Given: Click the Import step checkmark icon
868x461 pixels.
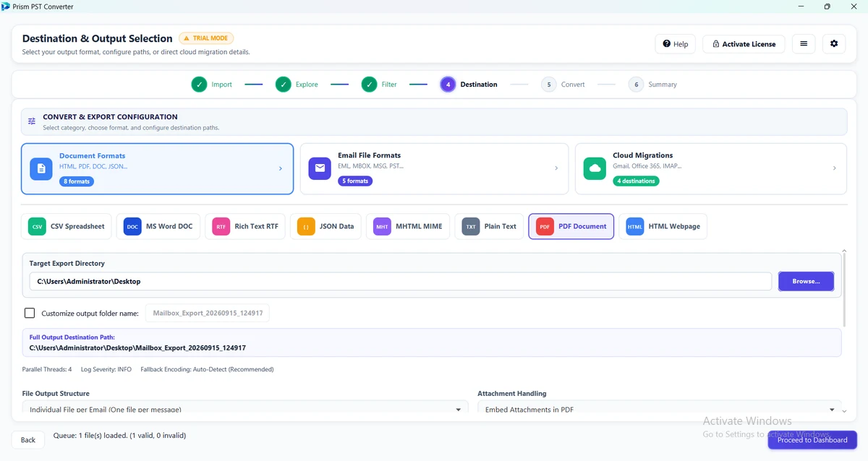Looking at the screenshot, I should 199,85.
